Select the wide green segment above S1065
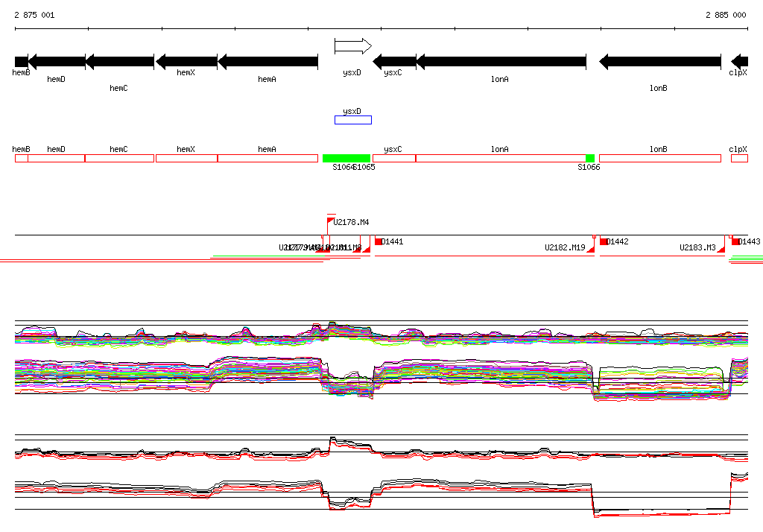Screen dimensions: 763x532 click(346, 158)
